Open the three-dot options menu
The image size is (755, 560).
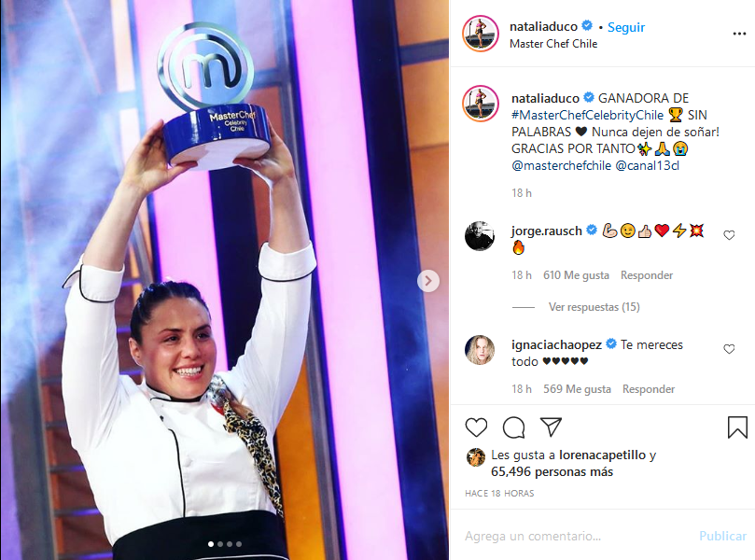[x=739, y=34]
